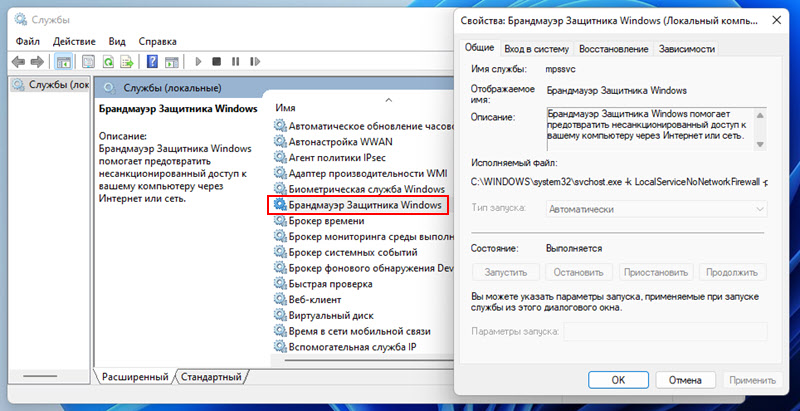Click the Back arrow in the toolbar

18,62
